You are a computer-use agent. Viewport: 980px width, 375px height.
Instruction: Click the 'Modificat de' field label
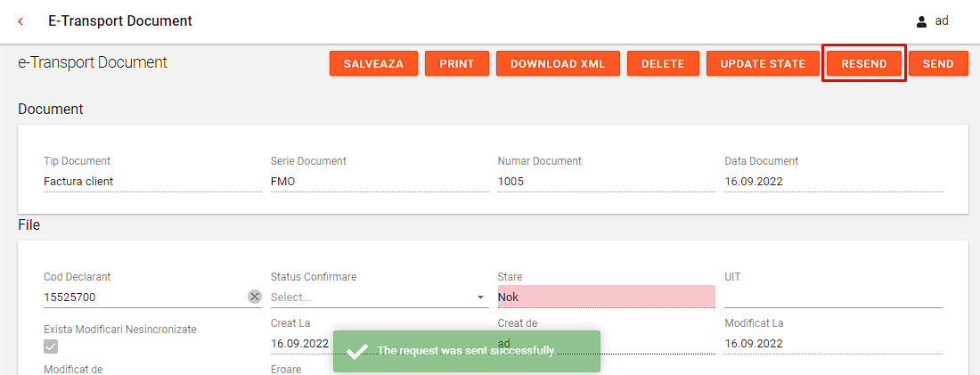click(x=73, y=370)
